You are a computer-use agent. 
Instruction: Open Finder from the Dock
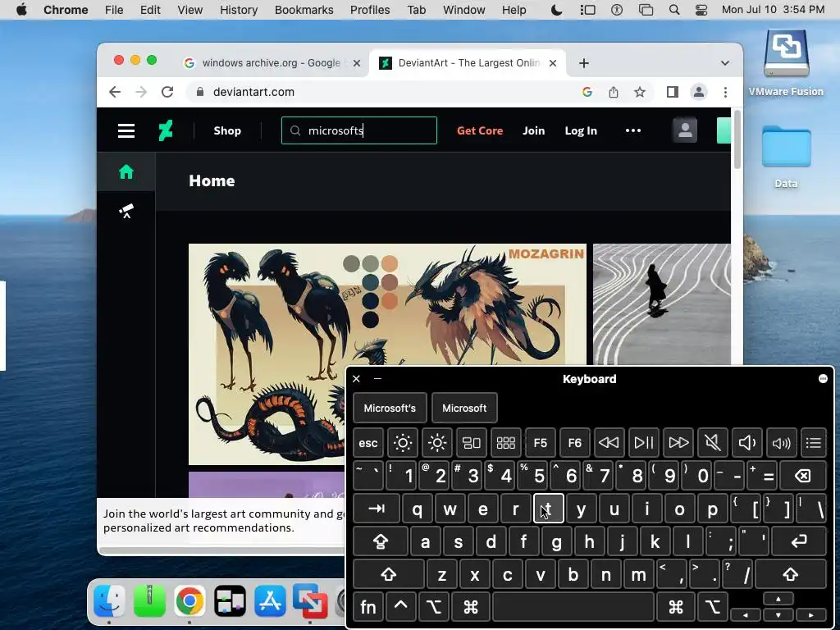[109, 601]
